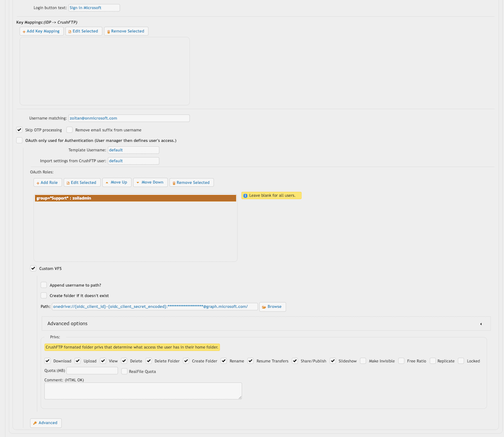This screenshot has width=504, height=437.
Task: Enable Append username to path option
Action: point(43,285)
